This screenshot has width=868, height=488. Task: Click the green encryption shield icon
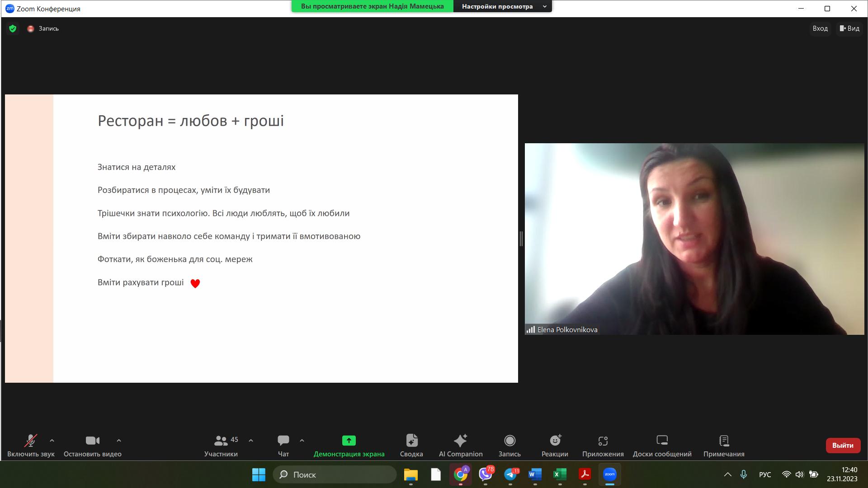[x=13, y=28]
